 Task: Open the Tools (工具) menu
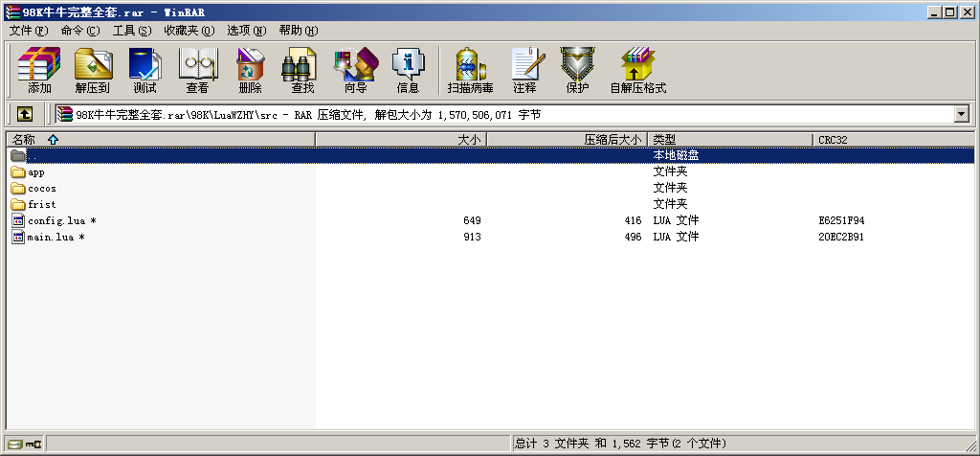131,31
